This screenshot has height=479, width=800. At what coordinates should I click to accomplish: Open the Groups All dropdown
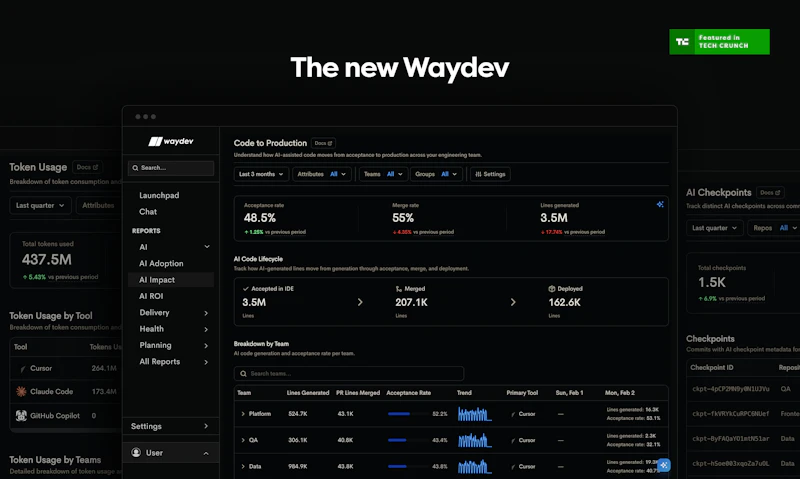(x=436, y=174)
